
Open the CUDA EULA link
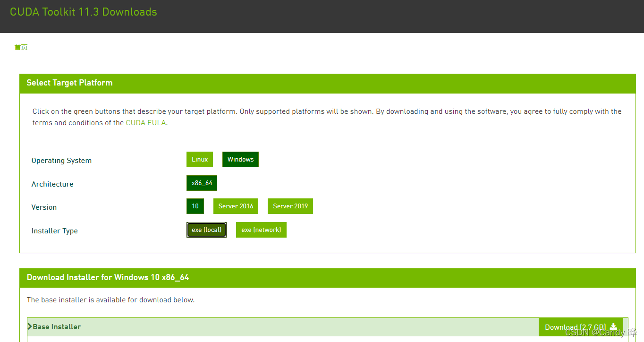pos(146,123)
